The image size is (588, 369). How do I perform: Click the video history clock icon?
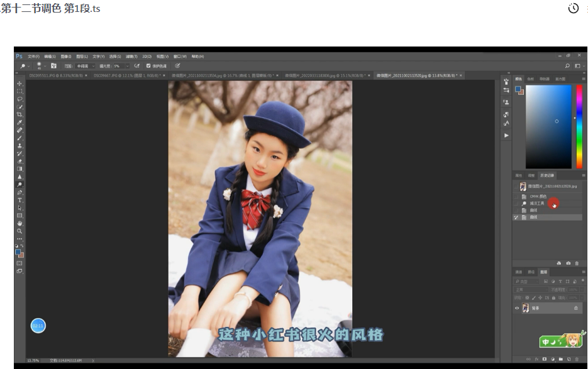pyautogui.click(x=574, y=8)
